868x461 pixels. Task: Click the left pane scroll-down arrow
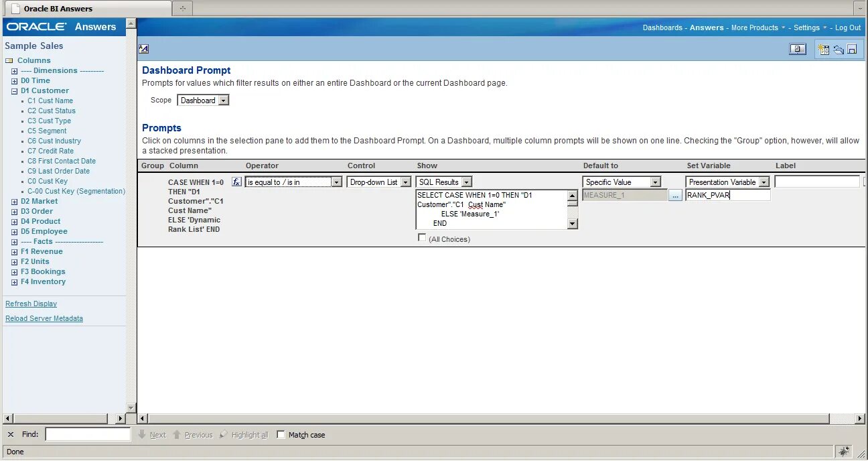(131, 407)
